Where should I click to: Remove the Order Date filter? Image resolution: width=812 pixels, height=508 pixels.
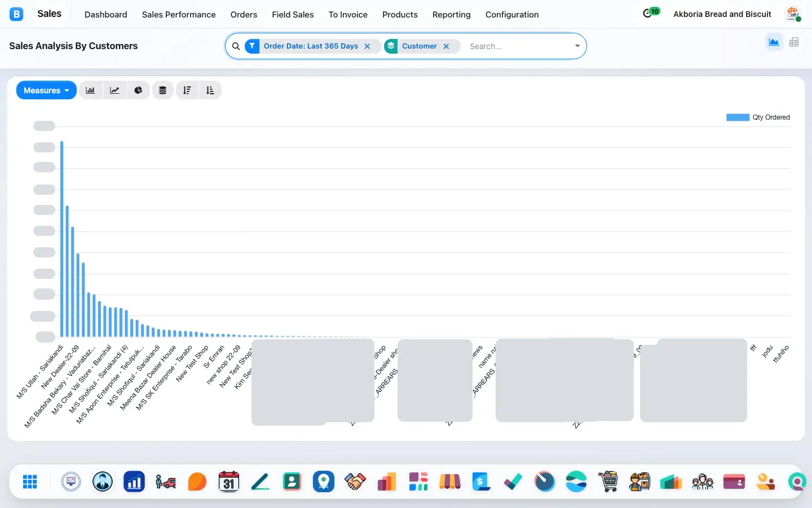click(367, 46)
